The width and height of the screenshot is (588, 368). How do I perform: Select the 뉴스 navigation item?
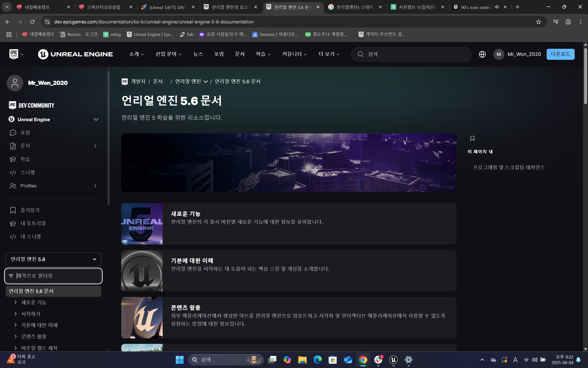click(x=198, y=54)
